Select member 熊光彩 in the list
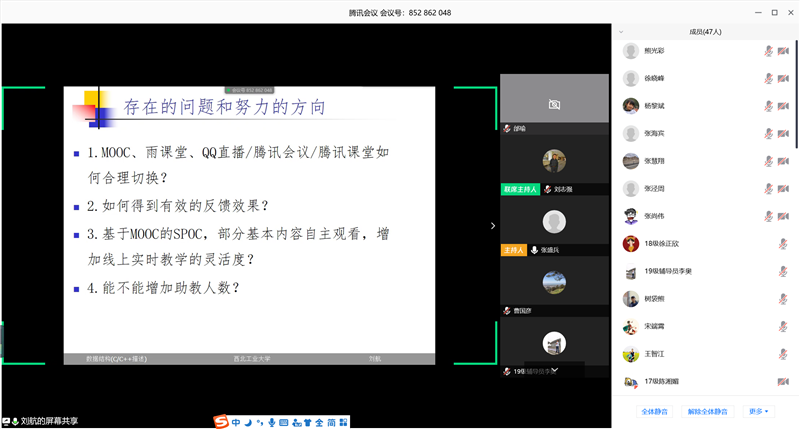Image resolution: width=800 pixels, height=429 pixels. (x=706, y=51)
